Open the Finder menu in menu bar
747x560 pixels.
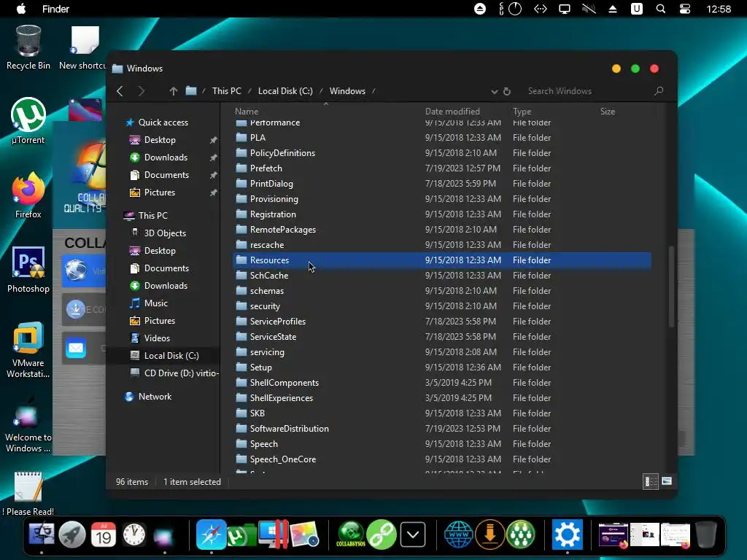click(55, 9)
